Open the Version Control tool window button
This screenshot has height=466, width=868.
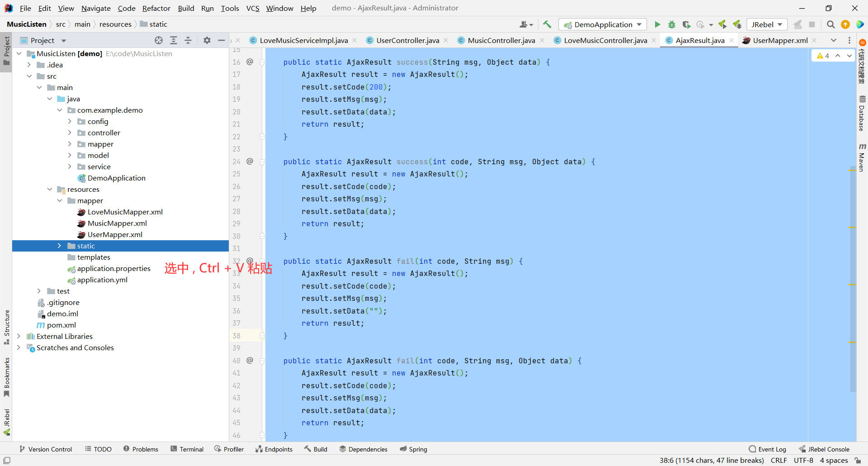[46, 449]
